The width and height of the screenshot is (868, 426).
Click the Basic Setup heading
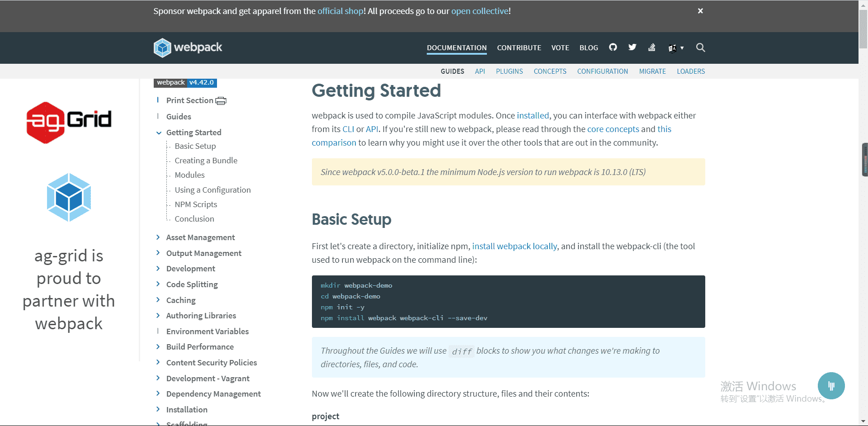pyautogui.click(x=351, y=219)
